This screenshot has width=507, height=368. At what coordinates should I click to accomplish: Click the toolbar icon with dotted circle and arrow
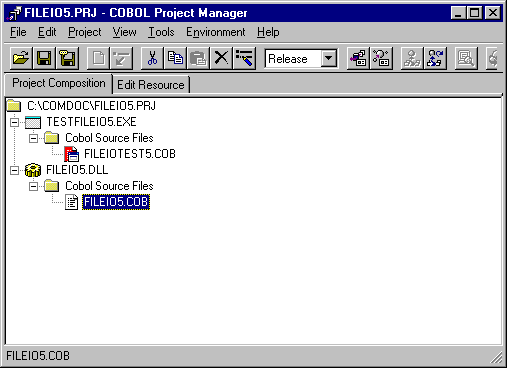[x=381, y=58]
